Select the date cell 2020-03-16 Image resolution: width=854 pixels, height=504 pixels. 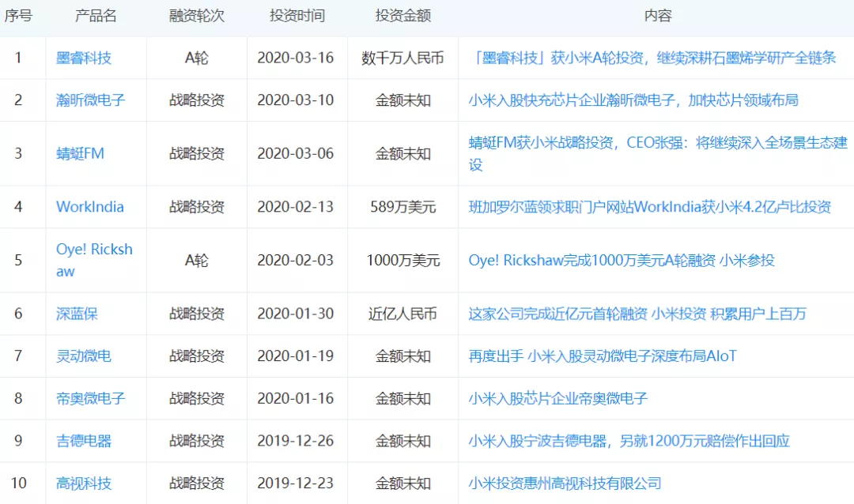point(296,58)
